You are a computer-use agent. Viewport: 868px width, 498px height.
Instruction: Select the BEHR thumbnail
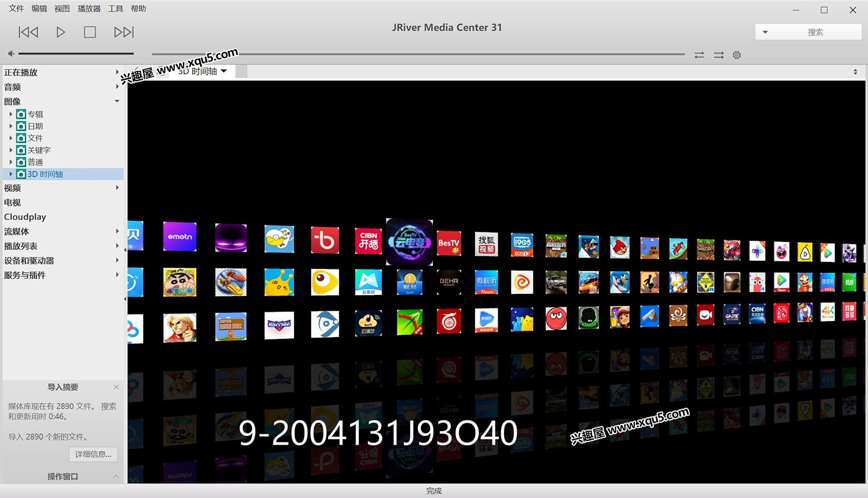449,282
